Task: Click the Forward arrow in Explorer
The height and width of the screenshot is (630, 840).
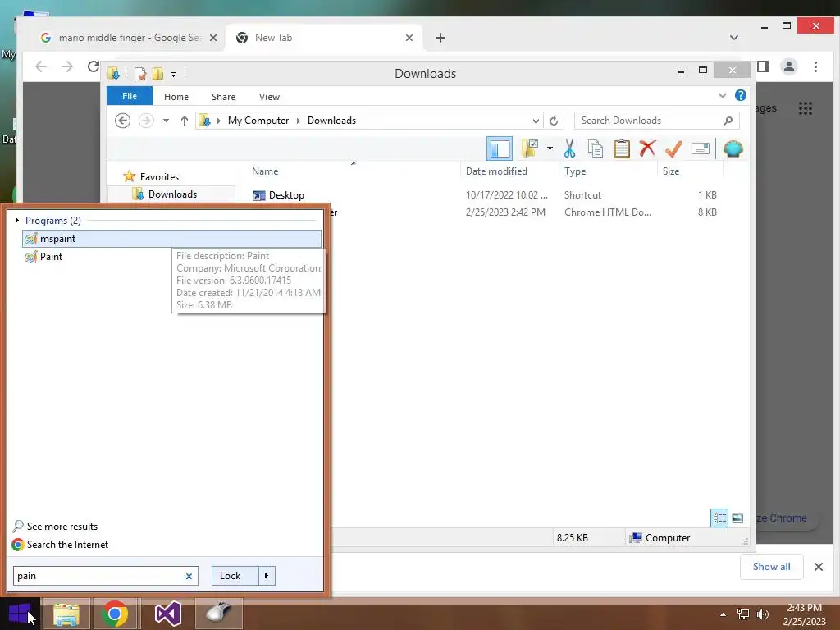Action: click(x=146, y=121)
